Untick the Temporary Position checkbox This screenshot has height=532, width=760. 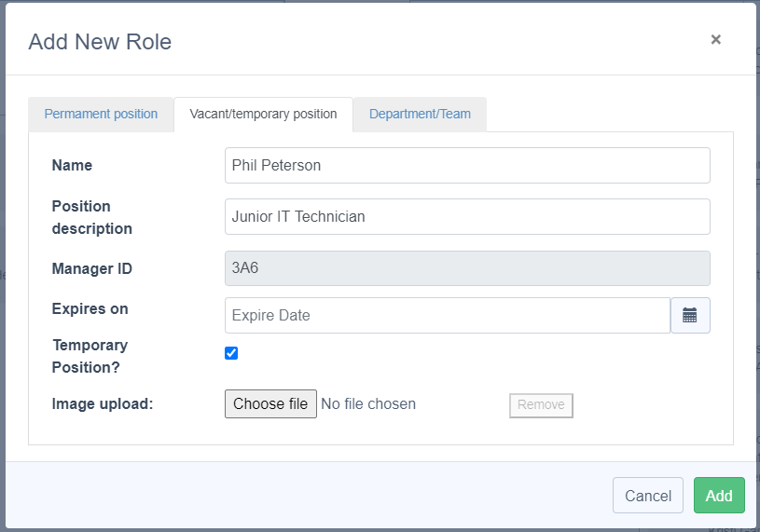tap(231, 353)
